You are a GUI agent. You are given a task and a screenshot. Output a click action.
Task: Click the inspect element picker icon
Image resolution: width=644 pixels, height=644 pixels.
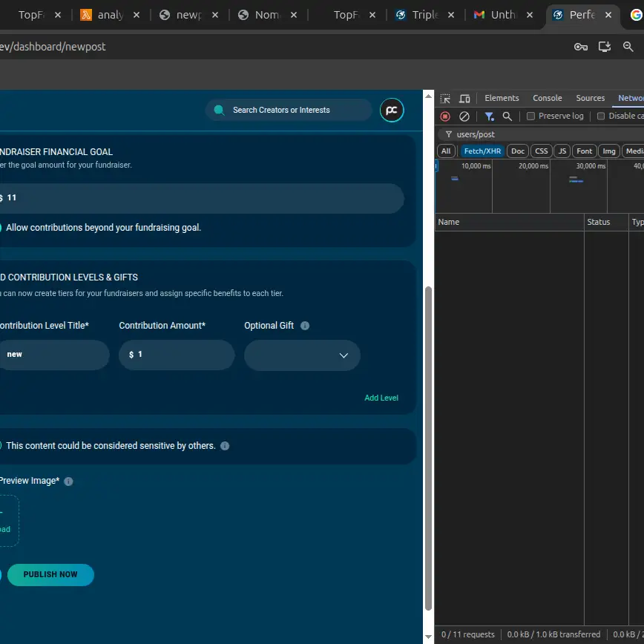445,99
